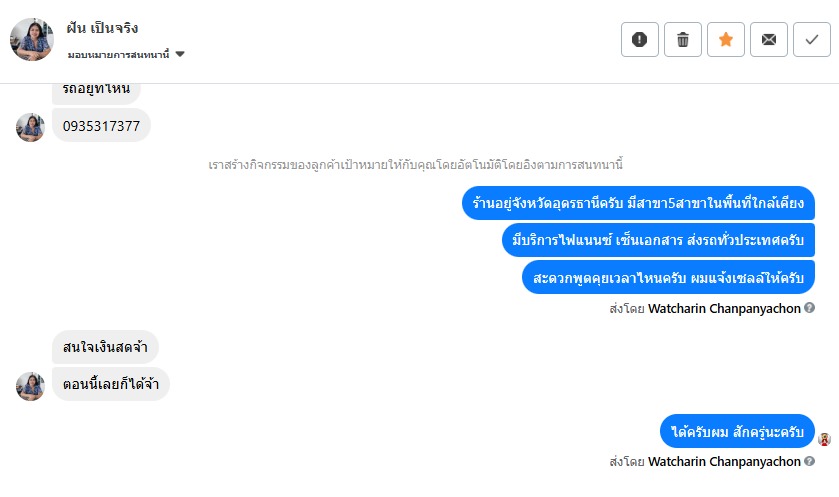The height and width of the screenshot is (497, 839).
Task: Select the phone number message 0935317377
Action: click(x=101, y=126)
